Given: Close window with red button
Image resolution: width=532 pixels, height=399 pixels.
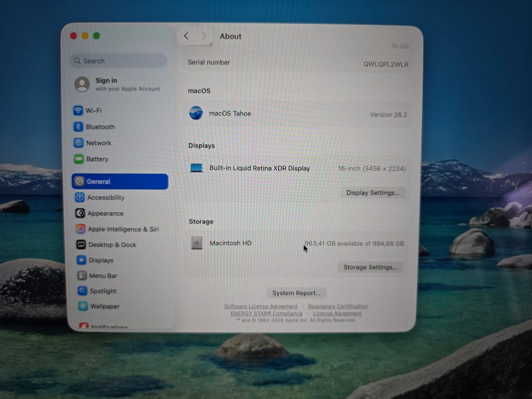Looking at the screenshot, I should point(73,35).
